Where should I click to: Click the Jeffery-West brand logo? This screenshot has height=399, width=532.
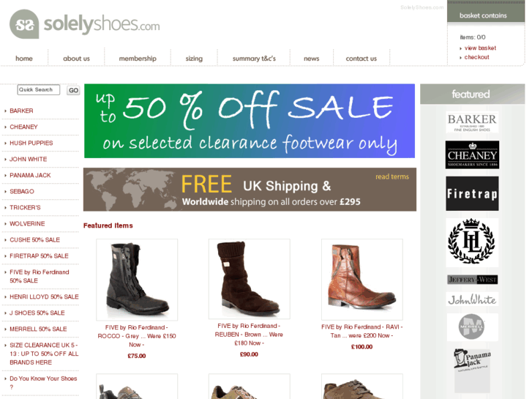coord(472,280)
